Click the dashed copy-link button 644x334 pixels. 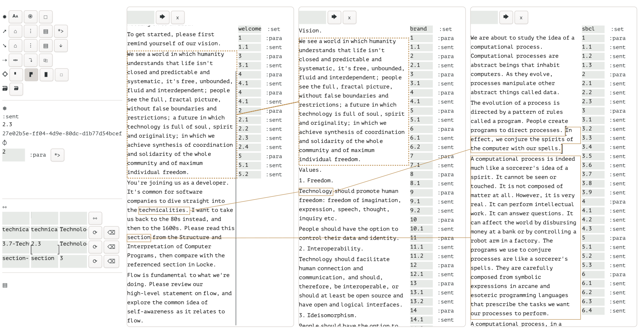click(46, 60)
